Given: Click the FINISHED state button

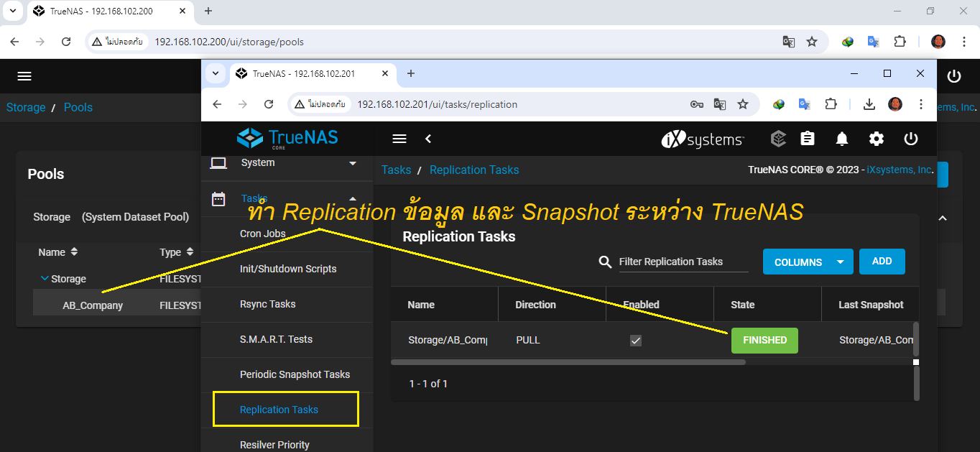Looking at the screenshot, I should point(764,341).
